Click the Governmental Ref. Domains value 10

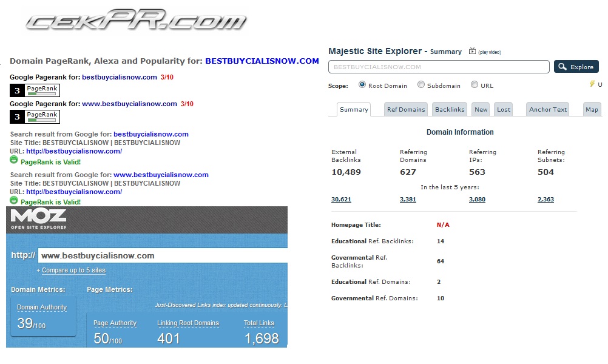441,298
